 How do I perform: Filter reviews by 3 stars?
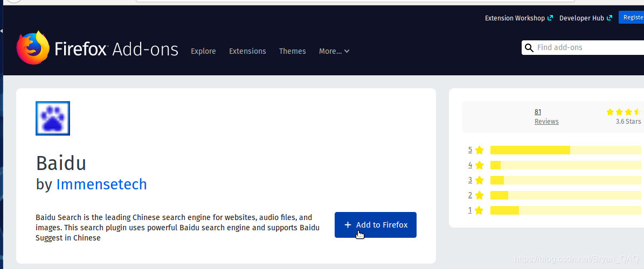click(x=470, y=180)
